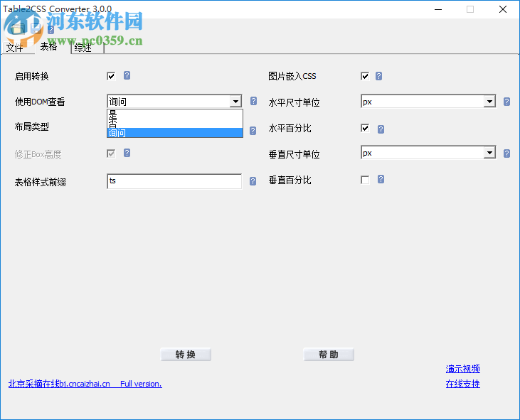Open the 演示视频 link
This screenshot has height=420, width=520.
point(462,369)
